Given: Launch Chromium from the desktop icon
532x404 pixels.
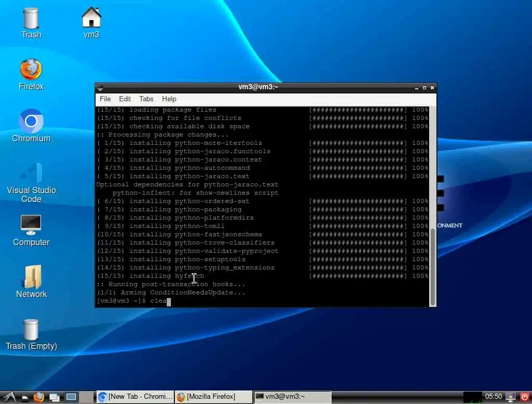Looking at the screenshot, I should point(31,126).
